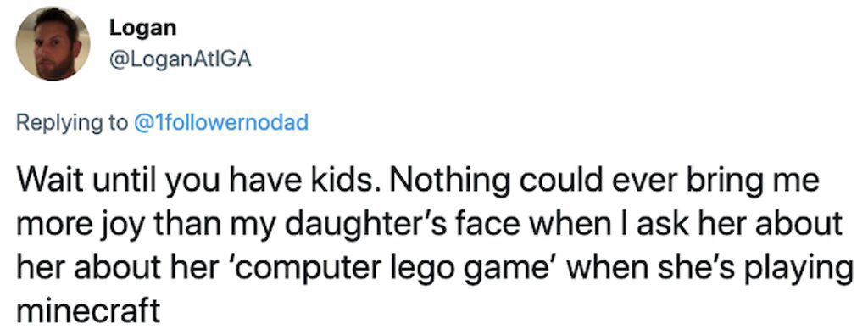Image resolution: width=868 pixels, height=335 pixels.
Task: Open the @1followernodad mention link
Action: pos(221,122)
